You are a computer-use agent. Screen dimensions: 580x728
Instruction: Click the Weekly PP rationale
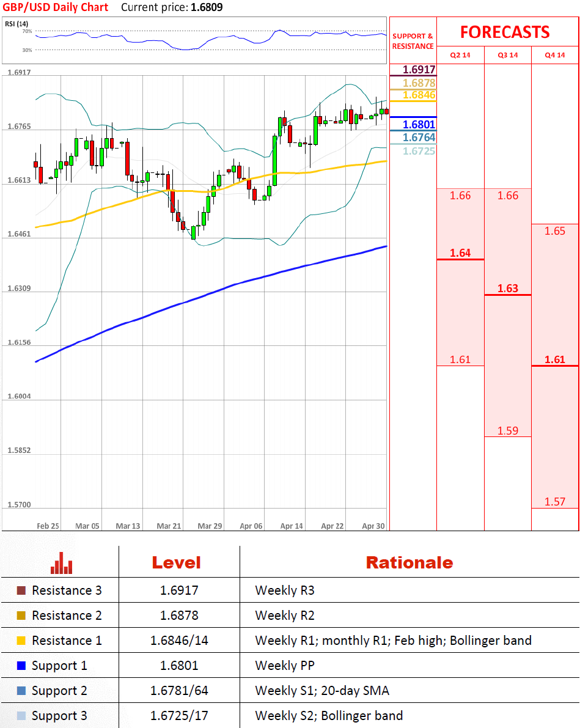point(285,666)
